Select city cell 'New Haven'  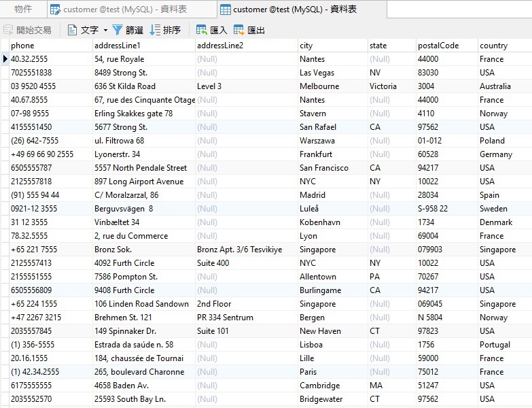pos(333,331)
